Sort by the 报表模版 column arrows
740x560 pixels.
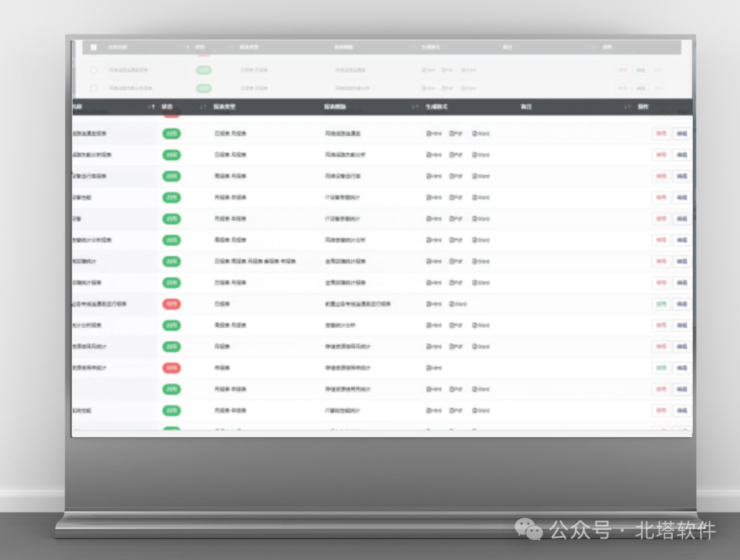(x=415, y=107)
